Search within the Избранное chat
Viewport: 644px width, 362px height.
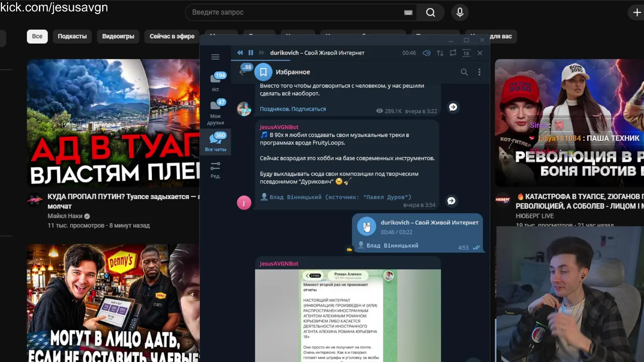[464, 72]
